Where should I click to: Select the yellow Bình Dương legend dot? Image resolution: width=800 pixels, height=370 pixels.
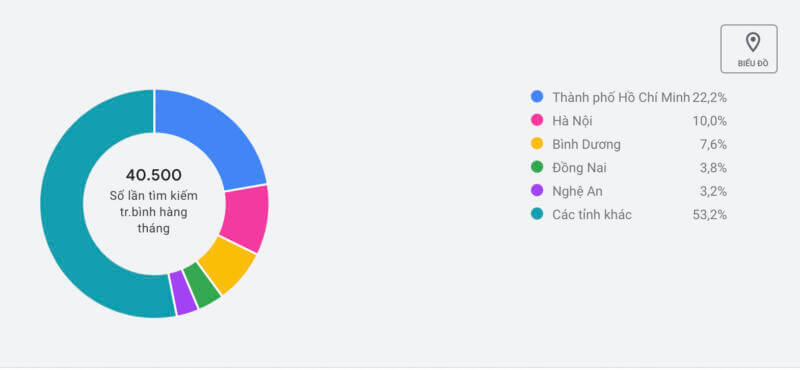(x=537, y=144)
